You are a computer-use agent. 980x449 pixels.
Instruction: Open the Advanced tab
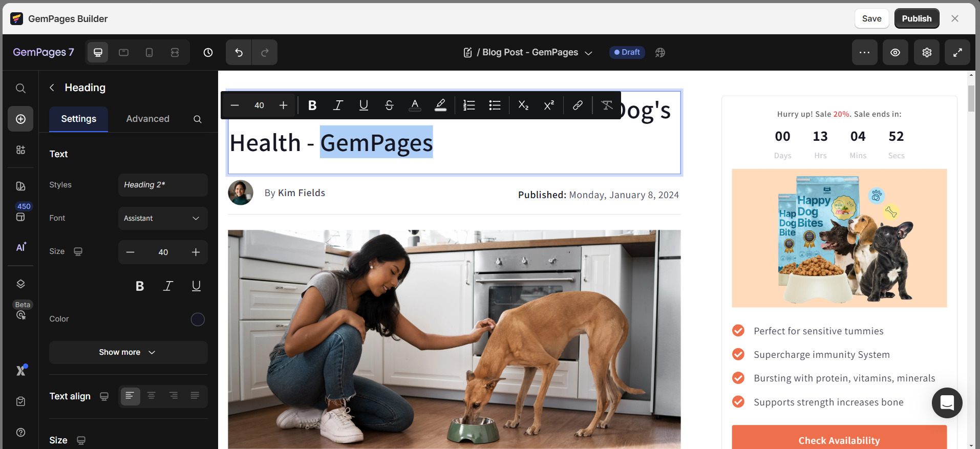(x=147, y=119)
